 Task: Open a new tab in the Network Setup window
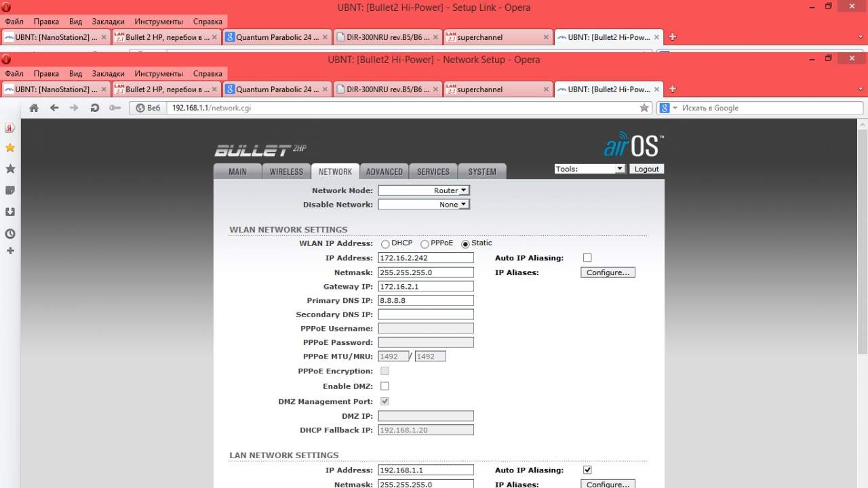[x=673, y=89]
